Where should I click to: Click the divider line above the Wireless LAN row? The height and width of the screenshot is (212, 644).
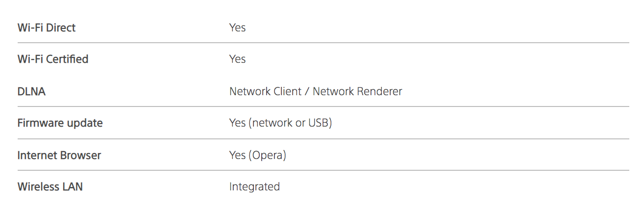(x=323, y=170)
